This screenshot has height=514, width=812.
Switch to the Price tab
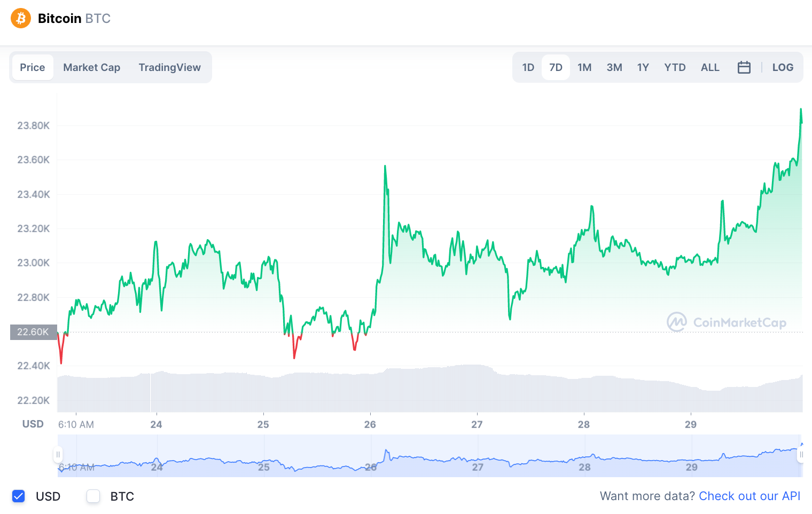point(33,67)
